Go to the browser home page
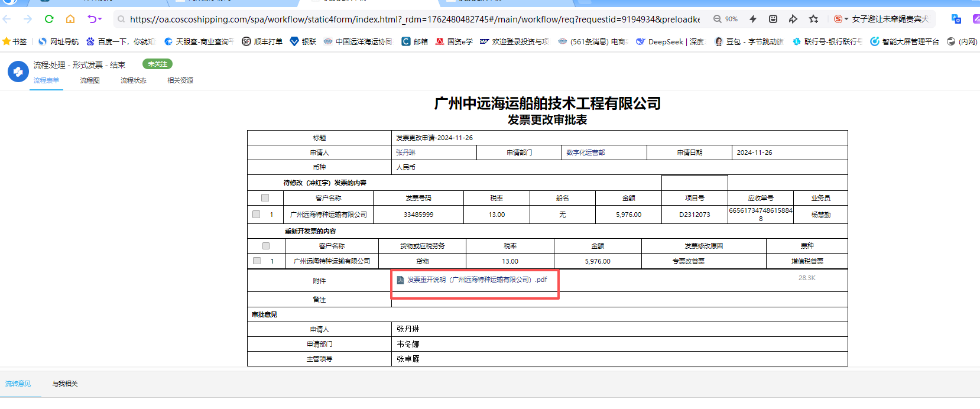Viewport: 980px width, 409px height. (x=70, y=19)
